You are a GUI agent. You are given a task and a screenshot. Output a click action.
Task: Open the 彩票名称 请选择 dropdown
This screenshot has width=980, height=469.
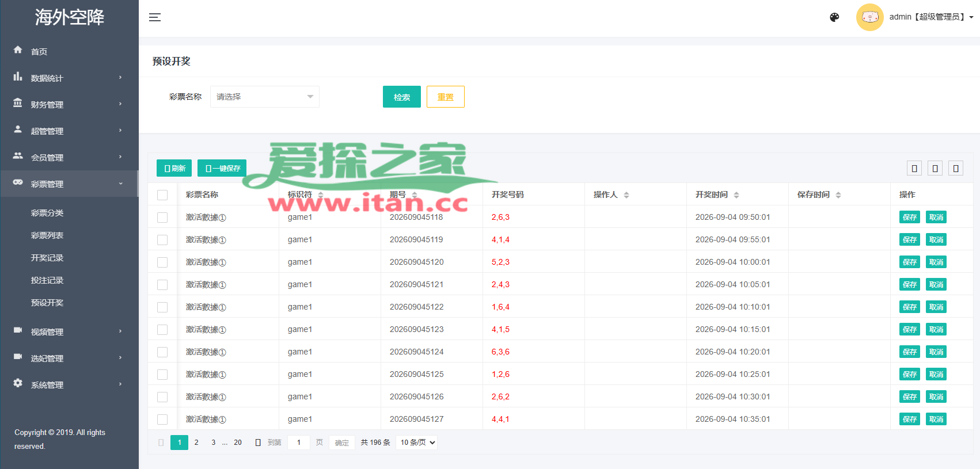[265, 97]
